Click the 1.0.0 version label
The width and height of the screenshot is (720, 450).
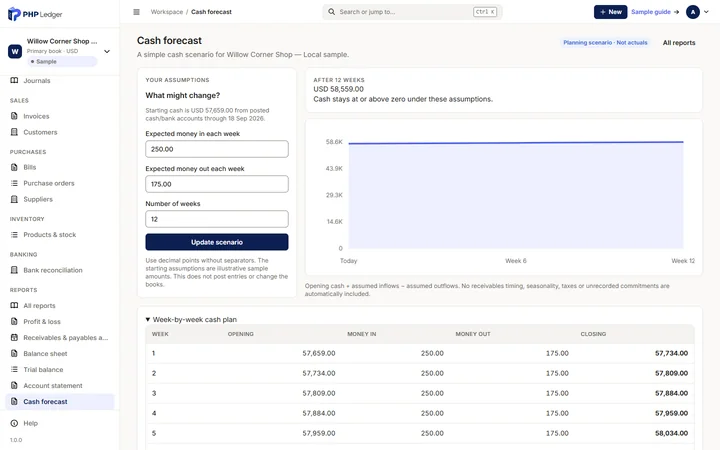pyautogui.click(x=16, y=440)
